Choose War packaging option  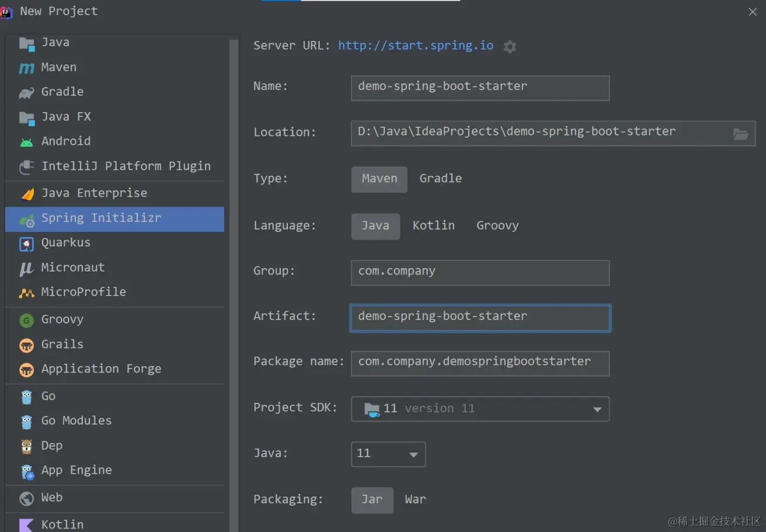coord(415,500)
